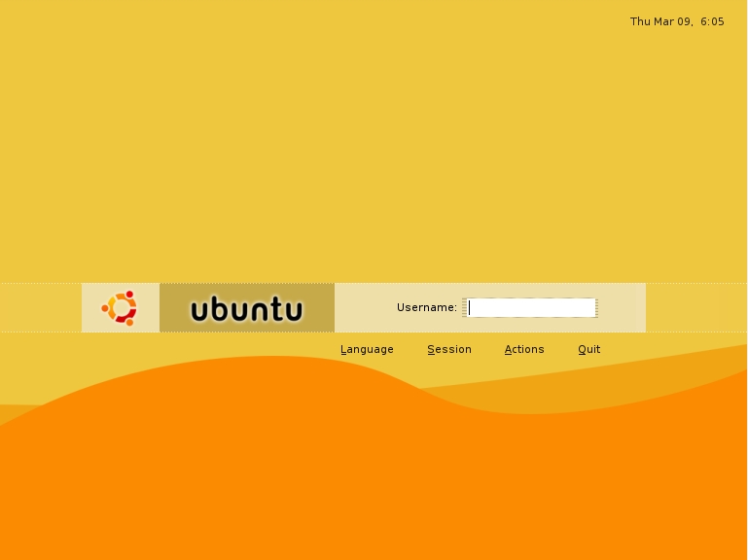Open the Actions menu
Image resolution: width=748 pixels, height=560 pixels.
point(524,350)
